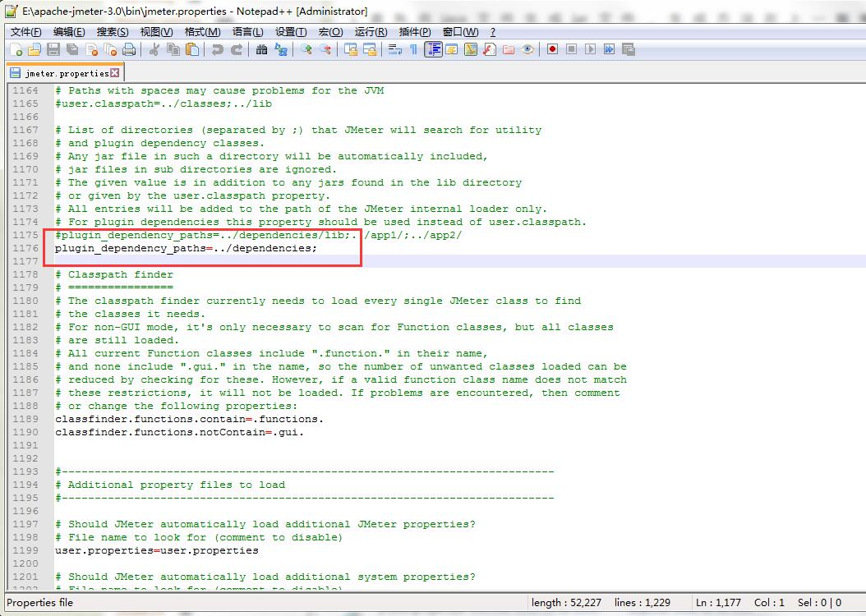The height and width of the screenshot is (616, 866).
Task: Click line number 1176 in the margin
Action: coord(25,248)
